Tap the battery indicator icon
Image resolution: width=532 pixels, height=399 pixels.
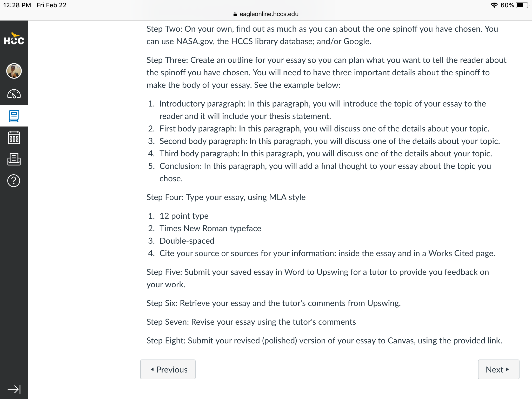pyautogui.click(x=522, y=5)
